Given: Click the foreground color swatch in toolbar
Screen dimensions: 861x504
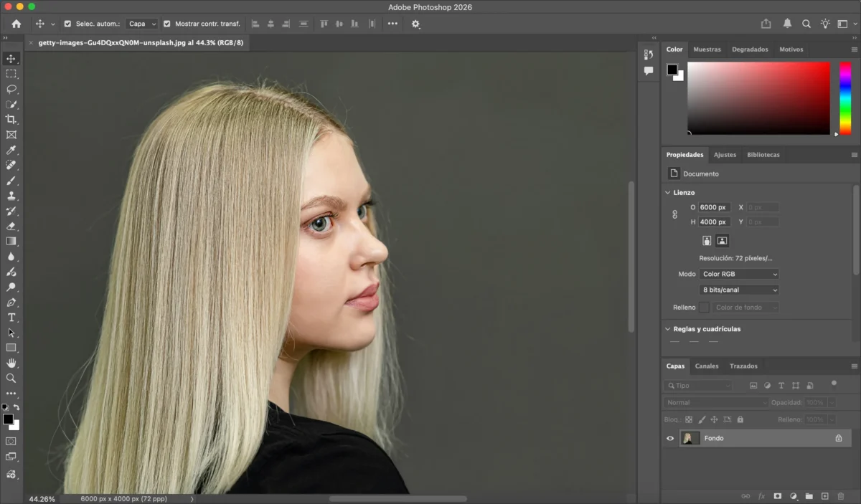Looking at the screenshot, I should [8, 419].
